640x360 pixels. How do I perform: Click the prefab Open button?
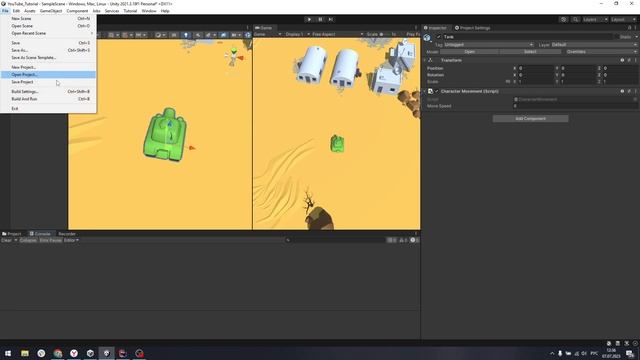click(x=469, y=52)
